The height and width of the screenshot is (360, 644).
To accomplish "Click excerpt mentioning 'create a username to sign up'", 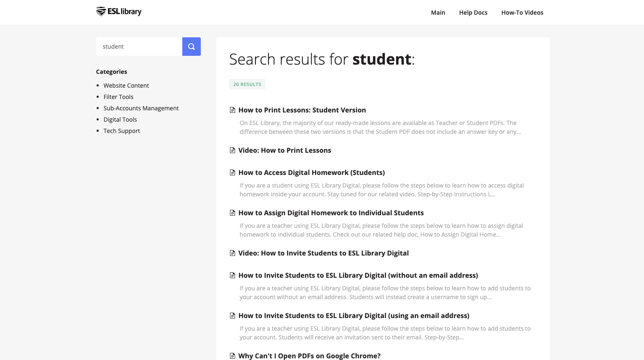I will (385, 292).
